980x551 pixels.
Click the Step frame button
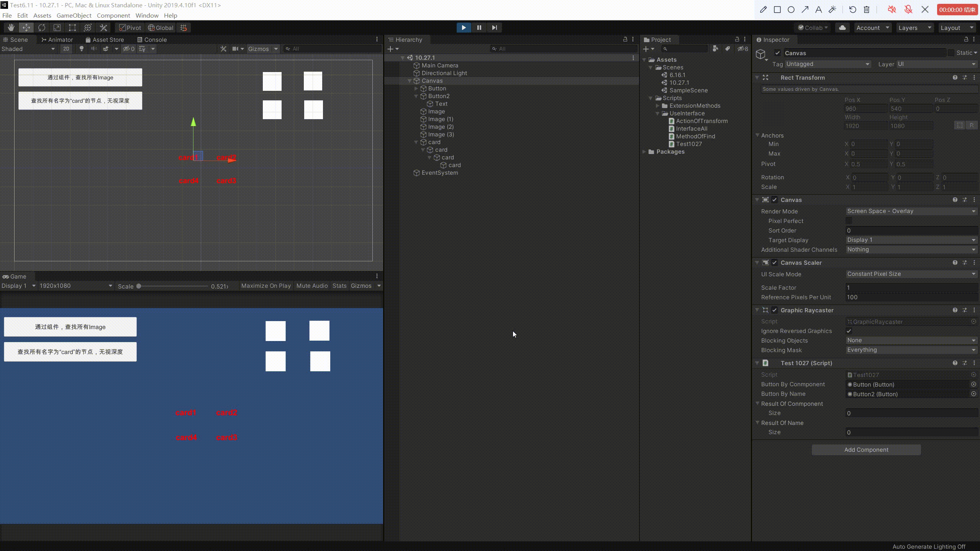[494, 28]
